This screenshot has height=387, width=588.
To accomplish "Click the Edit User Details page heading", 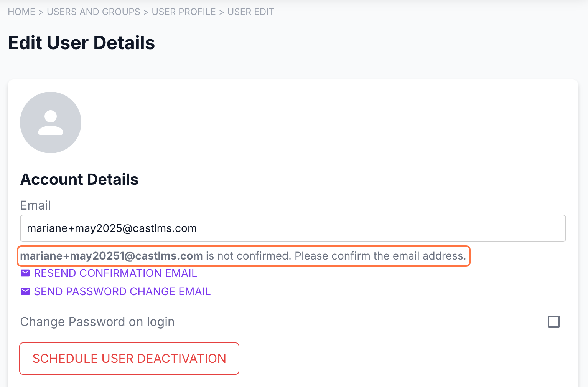I will 81,43.
